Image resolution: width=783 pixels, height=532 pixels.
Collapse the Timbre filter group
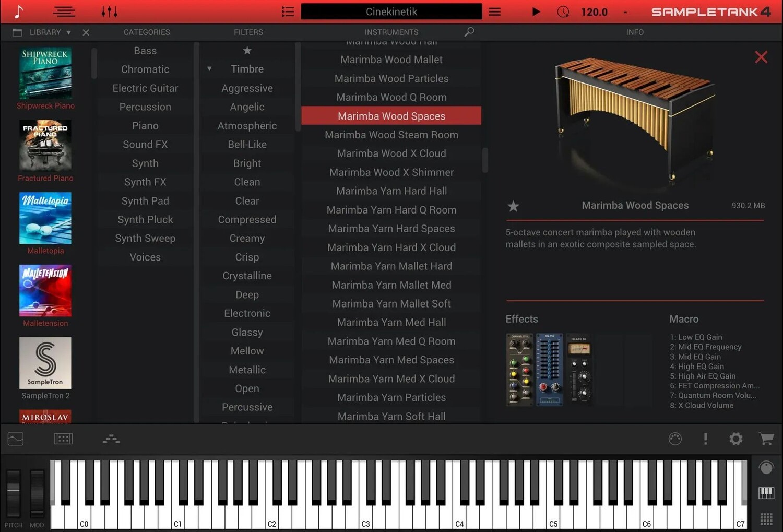[x=209, y=69]
